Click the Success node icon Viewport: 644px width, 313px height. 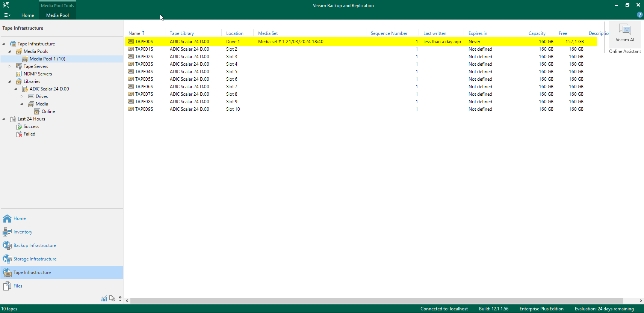point(19,126)
